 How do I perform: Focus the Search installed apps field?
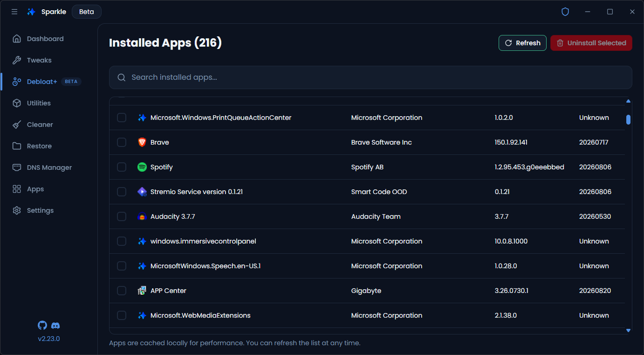click(370, 77)
